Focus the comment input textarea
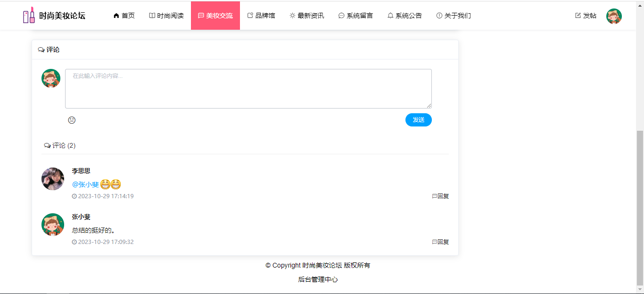Image resolution: width=644 pixels, height=294 pixels. tap(248, 89)
